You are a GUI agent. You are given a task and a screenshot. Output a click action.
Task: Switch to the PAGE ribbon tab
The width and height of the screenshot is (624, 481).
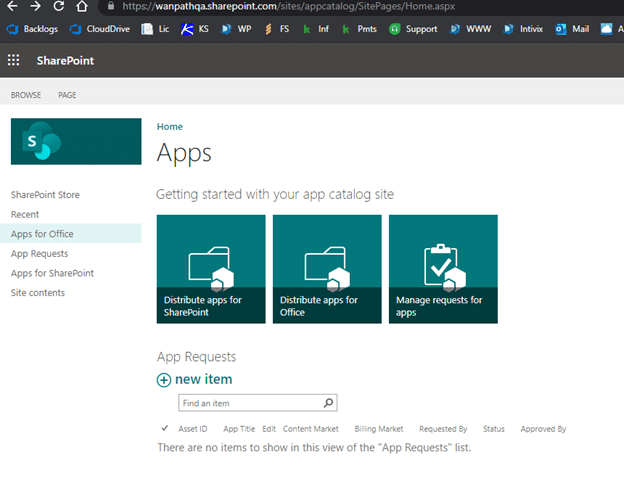(x=67, y=95)
